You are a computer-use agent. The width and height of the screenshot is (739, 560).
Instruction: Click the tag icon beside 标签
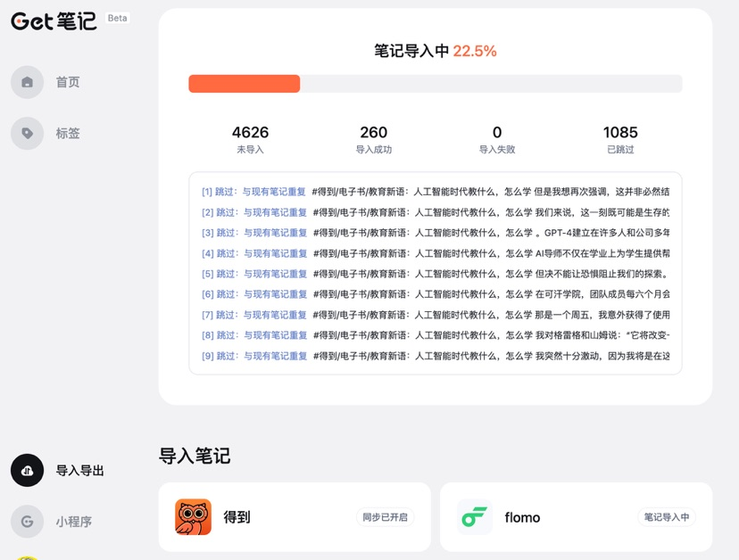tap(27, 134)
